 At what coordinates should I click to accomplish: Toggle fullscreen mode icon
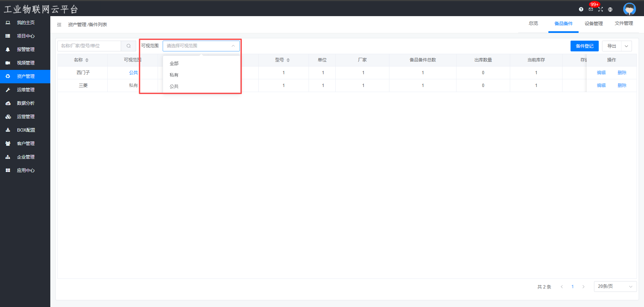[x=600, y=9]
